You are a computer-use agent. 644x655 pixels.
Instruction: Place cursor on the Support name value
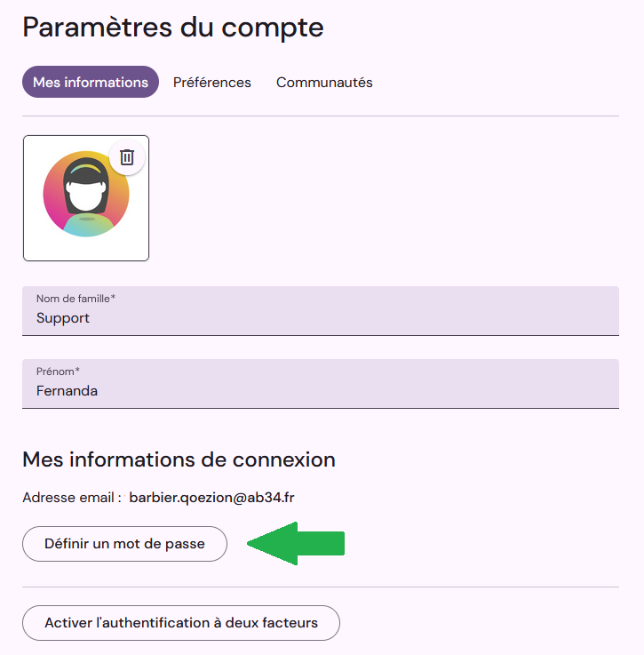[63, 318]
